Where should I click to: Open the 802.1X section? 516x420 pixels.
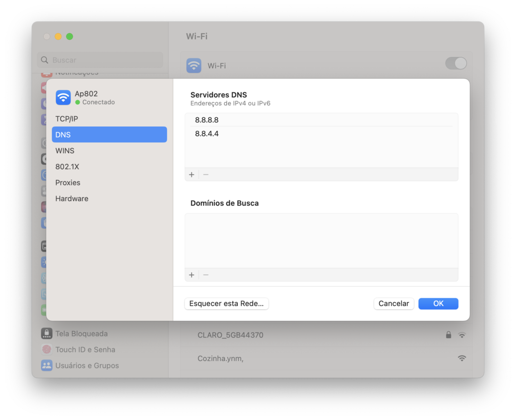(x=109, y=167)
